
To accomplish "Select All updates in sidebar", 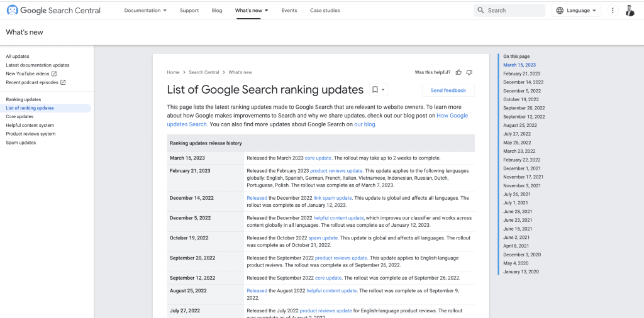I will [x=18, y=56].
